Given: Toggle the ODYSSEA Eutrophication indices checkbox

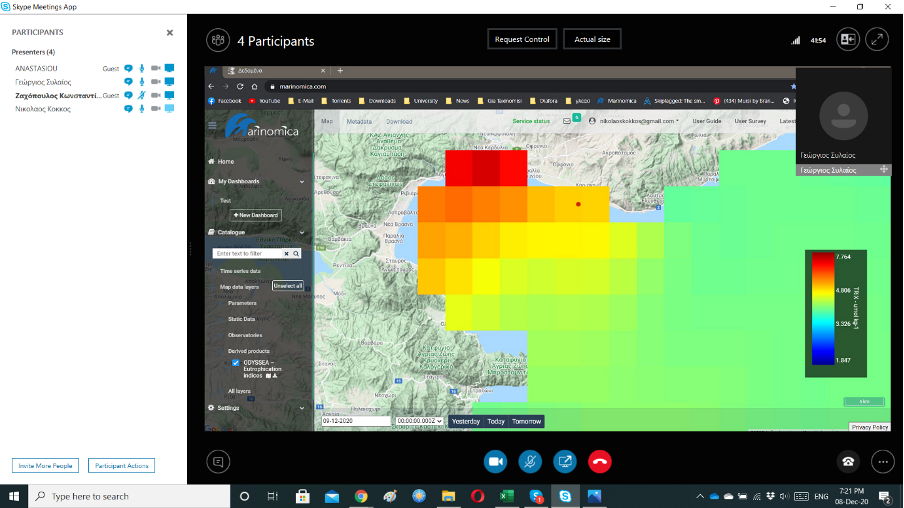Looking at the screenshot, I should coord(236,363).
